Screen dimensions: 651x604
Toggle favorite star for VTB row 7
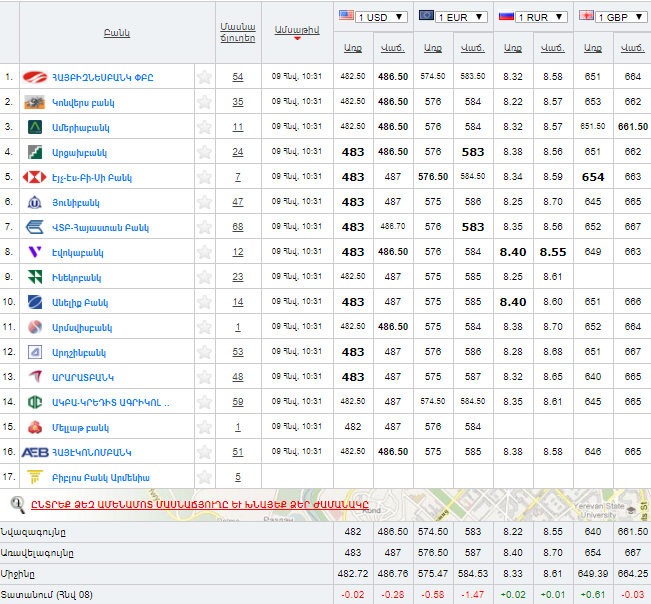pyautogui.click(x=204, y=227)
